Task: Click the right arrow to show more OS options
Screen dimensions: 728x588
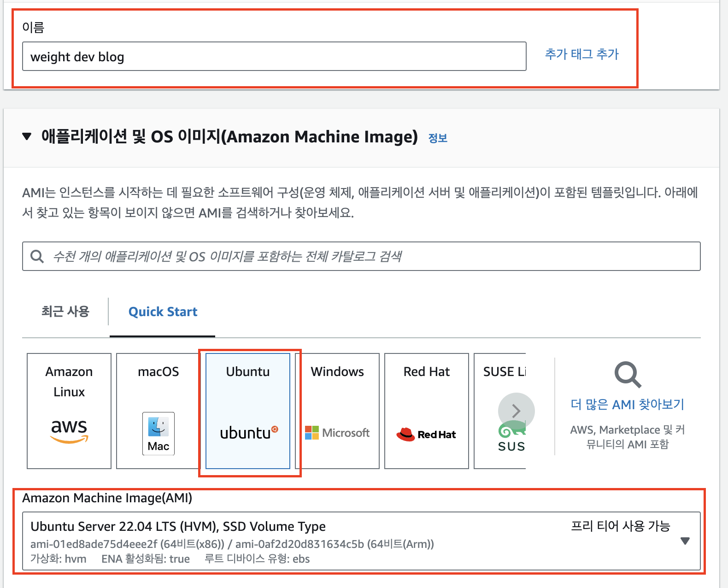Action: click(x=517, y=411)
